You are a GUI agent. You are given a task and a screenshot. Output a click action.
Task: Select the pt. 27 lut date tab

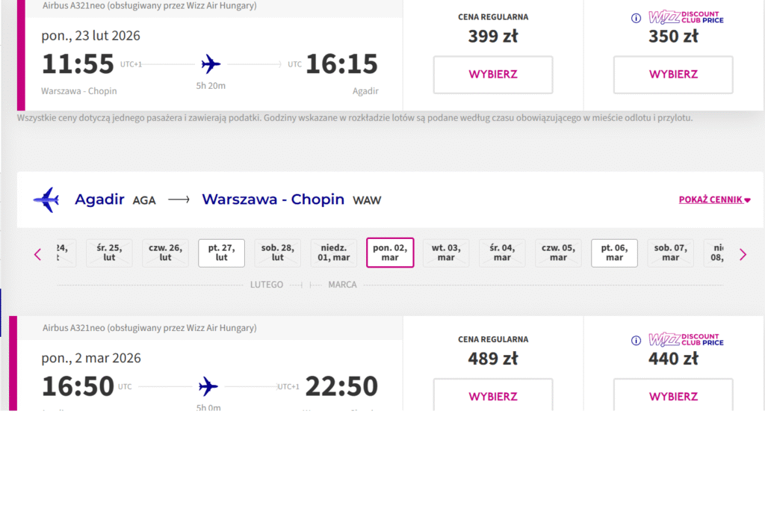(221, 253)
